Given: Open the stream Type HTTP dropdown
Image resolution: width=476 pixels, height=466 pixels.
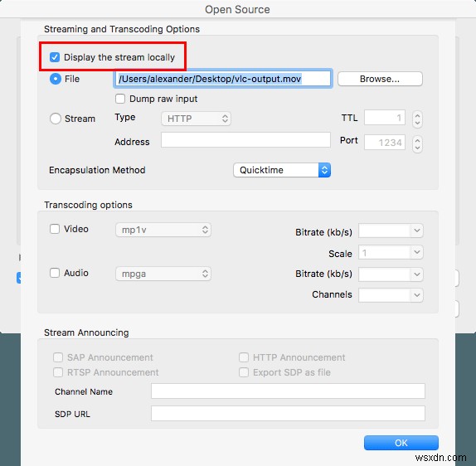Looking at the screenshot, I should (x=196, y=119).
